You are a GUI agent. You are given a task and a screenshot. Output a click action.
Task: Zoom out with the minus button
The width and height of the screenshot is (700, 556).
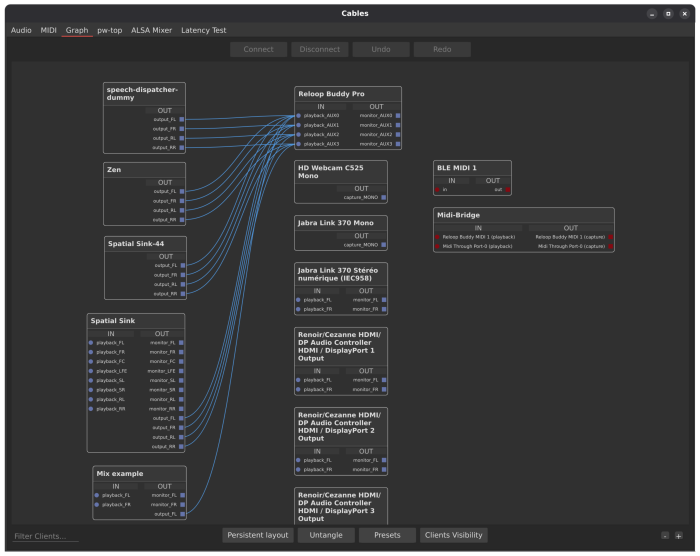tap(665, 536)
